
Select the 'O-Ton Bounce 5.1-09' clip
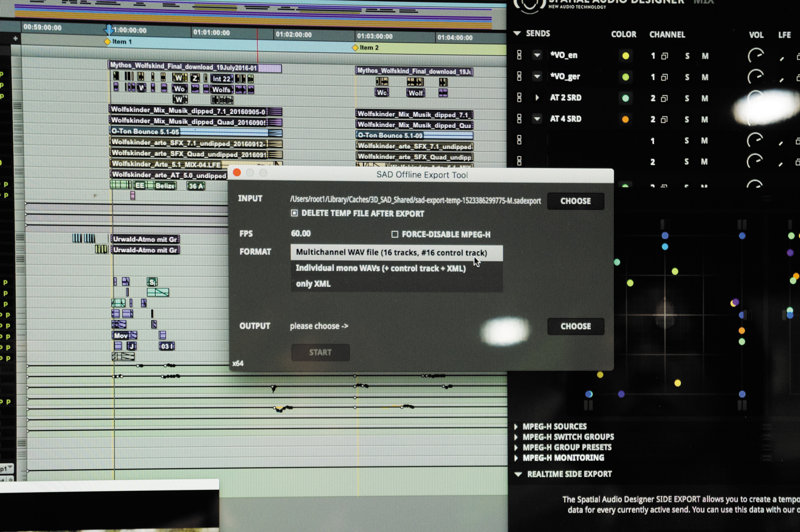[x=414, y=135]
